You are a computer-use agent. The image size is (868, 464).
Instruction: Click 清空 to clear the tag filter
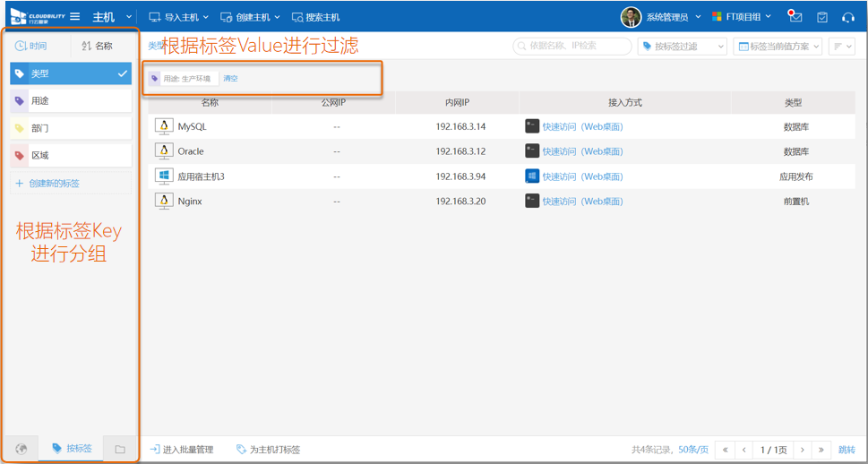pyautogui.click(x=230, y=79)
